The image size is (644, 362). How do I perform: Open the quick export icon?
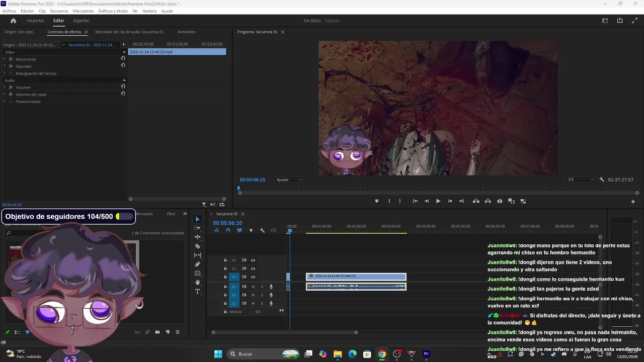pyautogui.click(x=620, y=21)
